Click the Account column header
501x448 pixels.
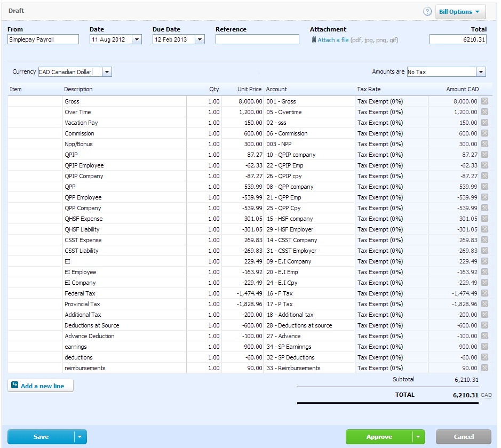(x=276, y=89)
